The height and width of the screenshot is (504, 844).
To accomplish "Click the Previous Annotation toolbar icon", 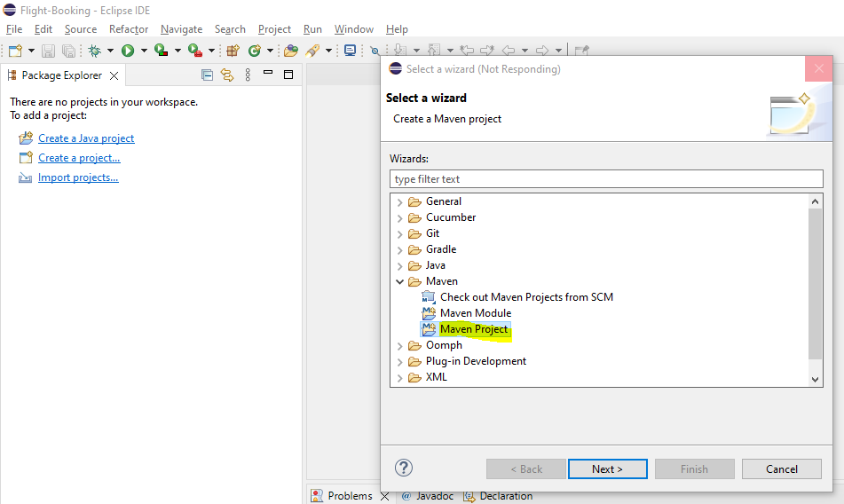I will point(434,51).
